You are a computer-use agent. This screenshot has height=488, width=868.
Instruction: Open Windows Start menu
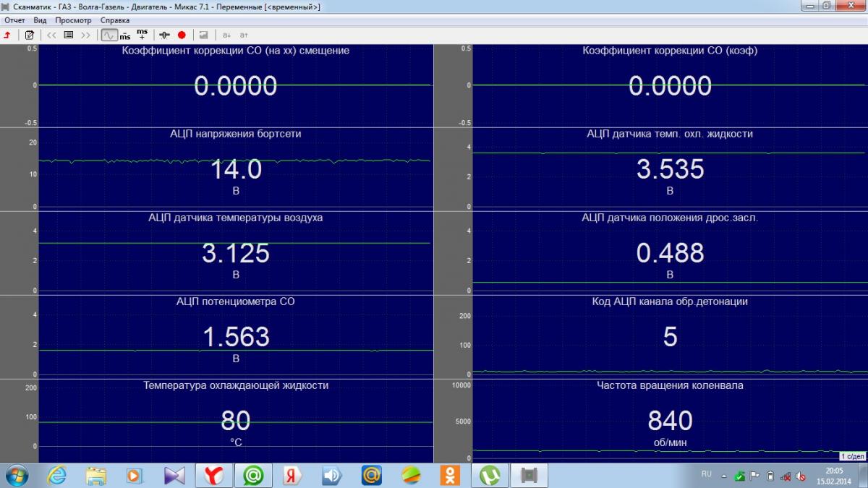point(16,475)
